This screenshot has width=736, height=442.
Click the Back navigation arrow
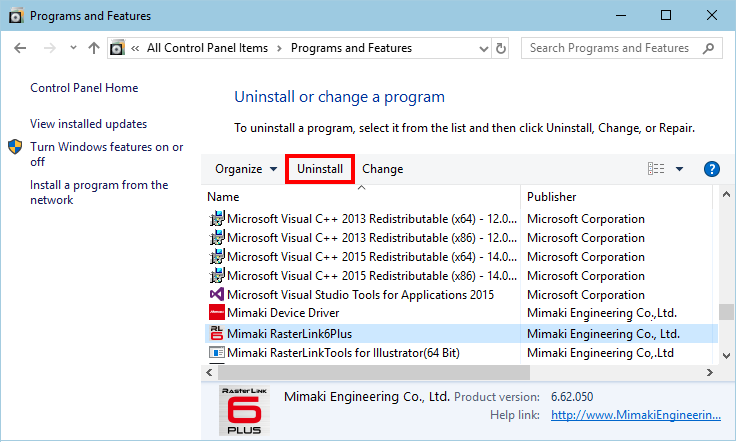click(x=22, y=48)
